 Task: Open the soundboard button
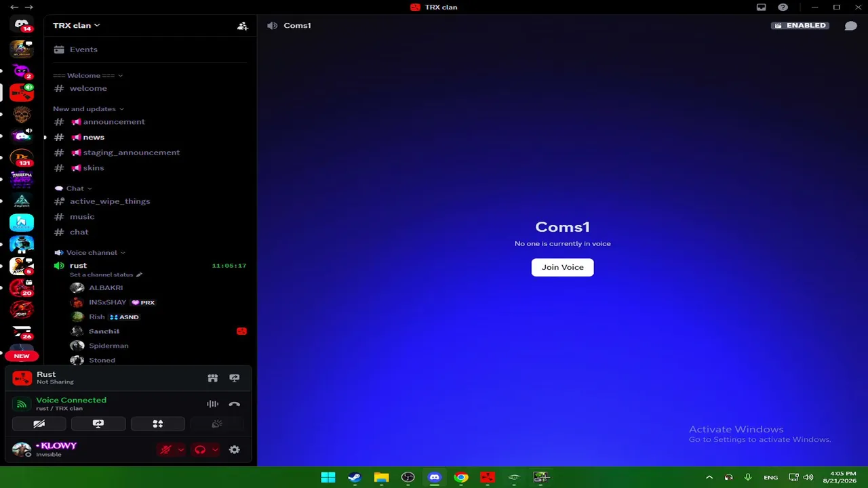(x=217, y=424)
